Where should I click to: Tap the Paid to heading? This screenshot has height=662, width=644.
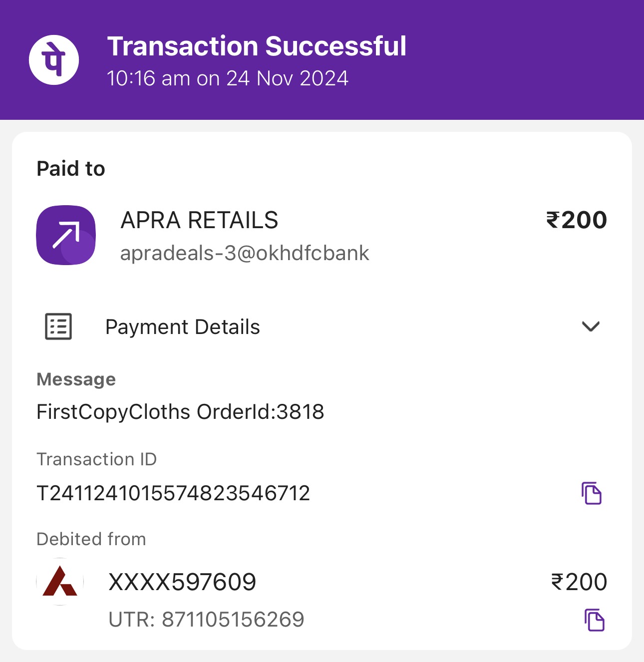pyautogui.click(x=71, y=169)
